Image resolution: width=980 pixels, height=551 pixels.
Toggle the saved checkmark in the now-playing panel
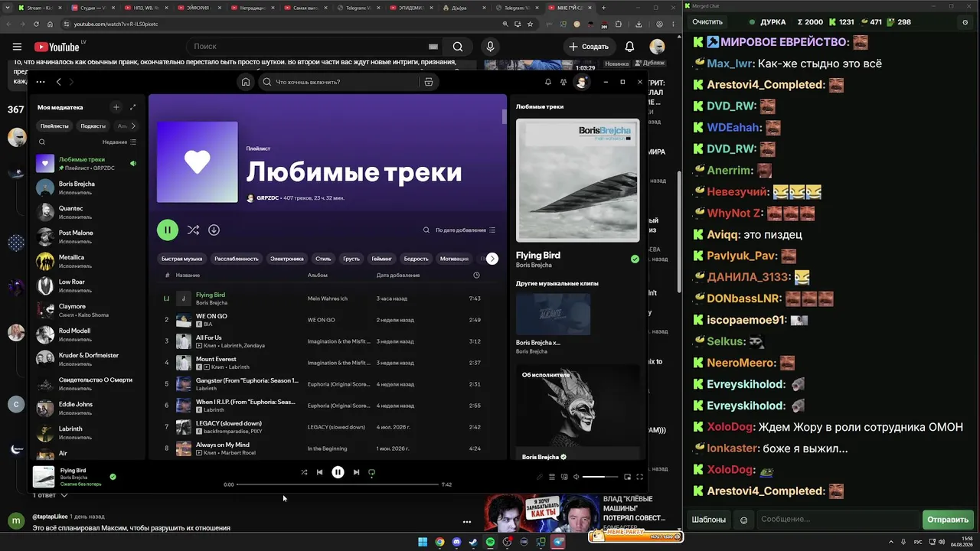coord(635,259)
